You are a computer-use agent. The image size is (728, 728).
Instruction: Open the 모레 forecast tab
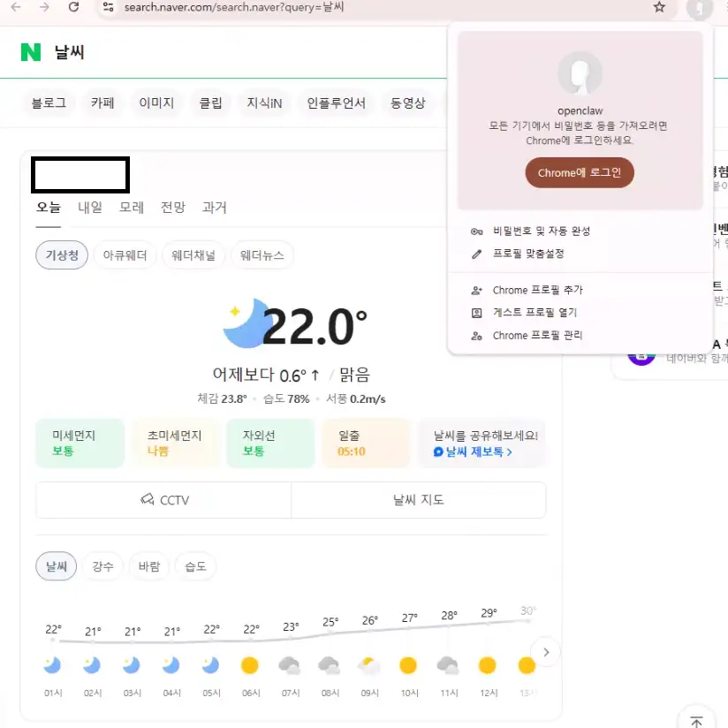click(132, 207)
